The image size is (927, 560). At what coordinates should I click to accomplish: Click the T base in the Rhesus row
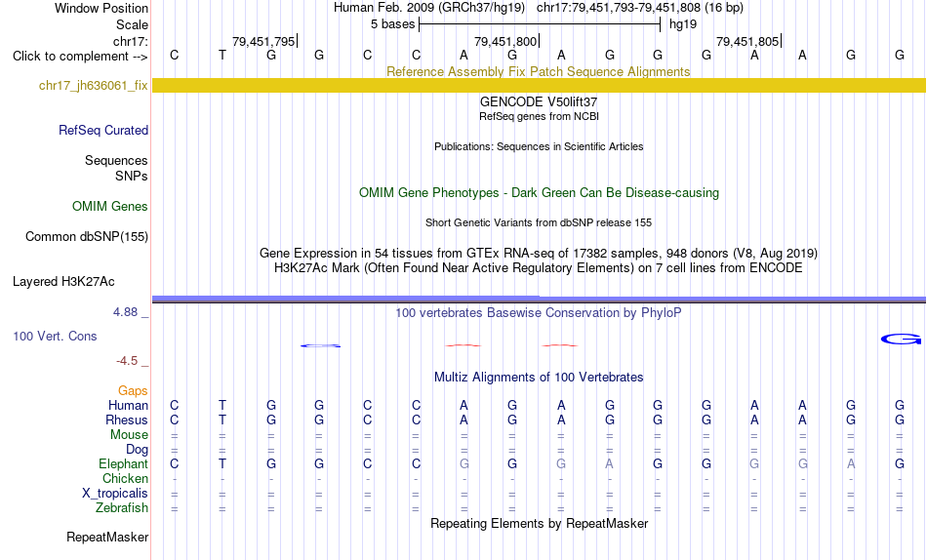222,420
